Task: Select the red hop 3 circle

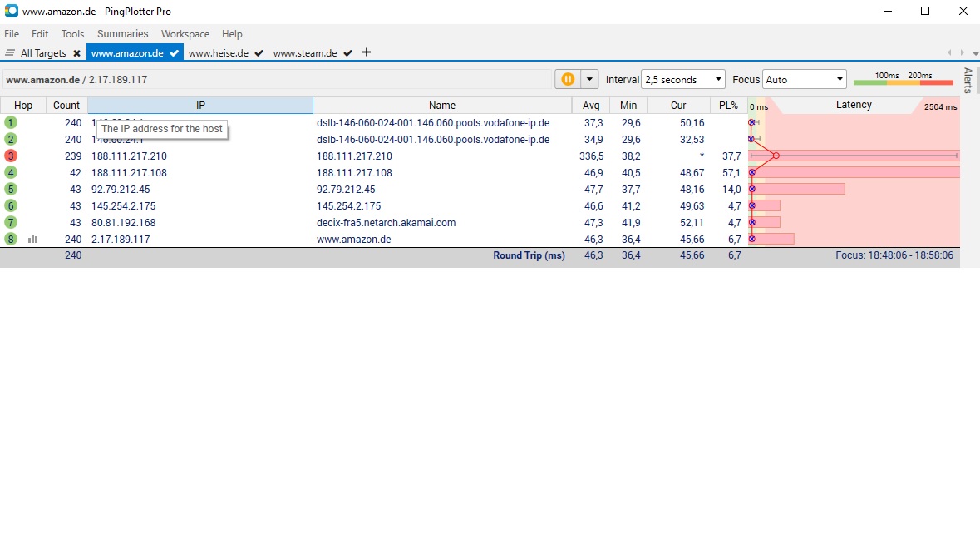Action: click(x=11, y=156)
